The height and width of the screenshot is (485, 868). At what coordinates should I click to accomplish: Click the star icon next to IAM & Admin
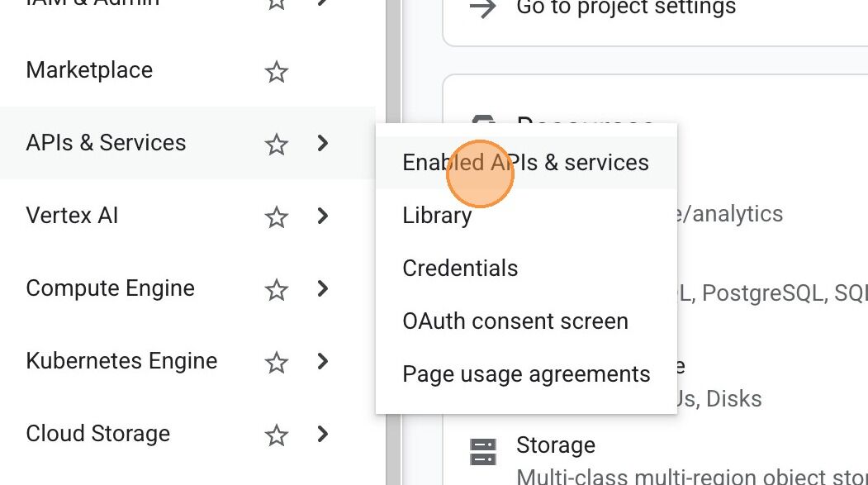pyautogui.click(x=277, y=4)
